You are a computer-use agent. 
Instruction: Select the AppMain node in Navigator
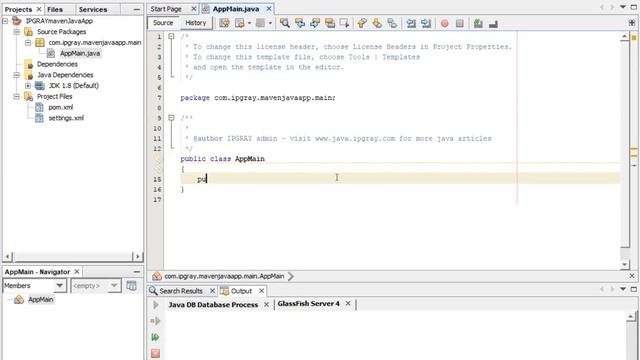click(40, 300)
